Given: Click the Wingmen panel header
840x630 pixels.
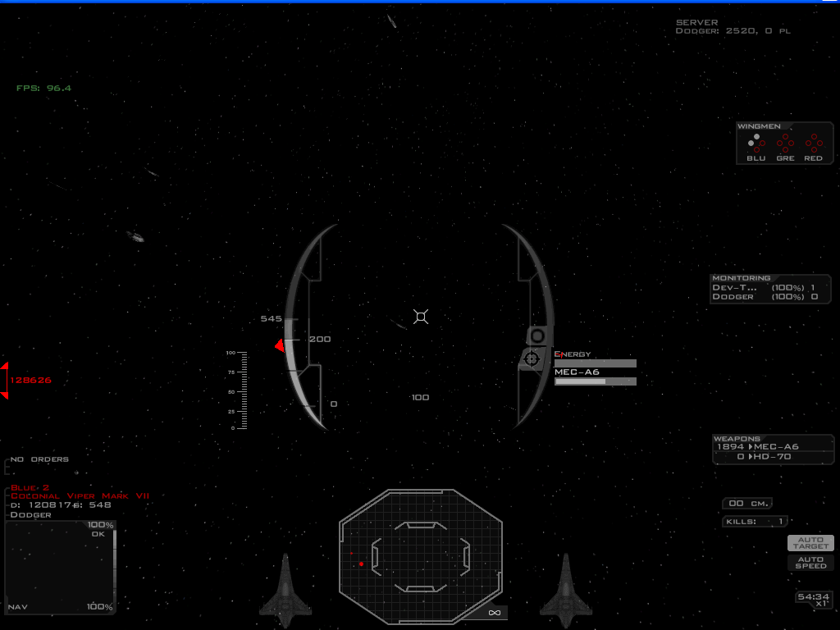Looking at the screenshot, I should click(x=759, y=126).
